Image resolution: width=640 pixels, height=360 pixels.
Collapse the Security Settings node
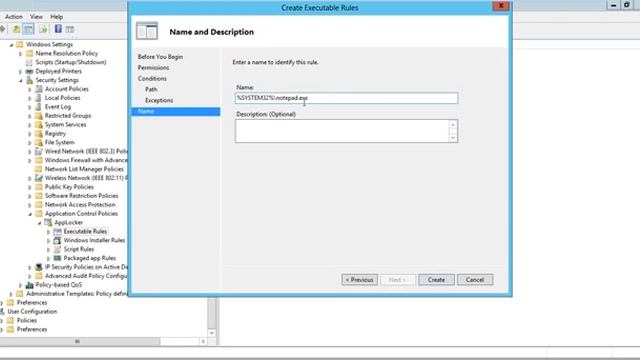point(20,80)
